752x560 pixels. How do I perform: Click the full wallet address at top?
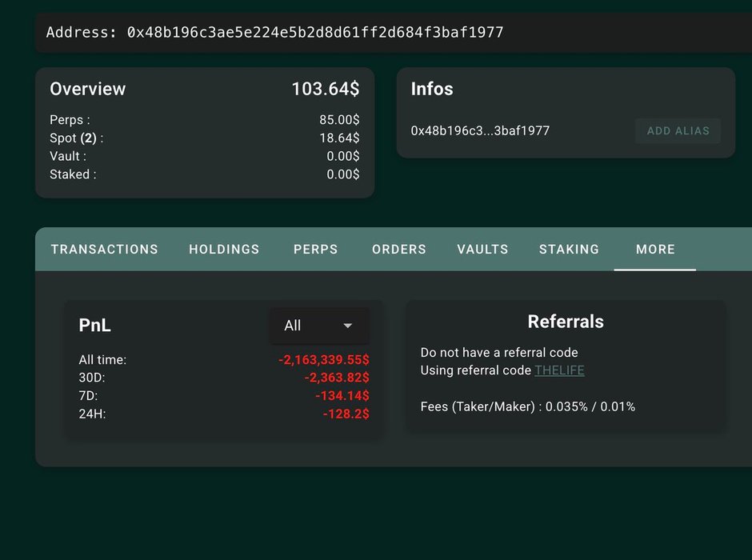274,33
